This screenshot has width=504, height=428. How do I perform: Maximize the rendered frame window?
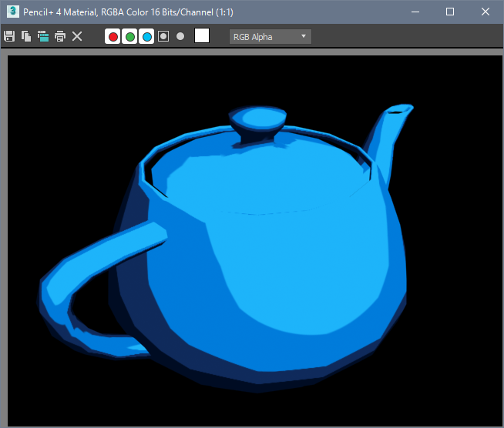450,12
